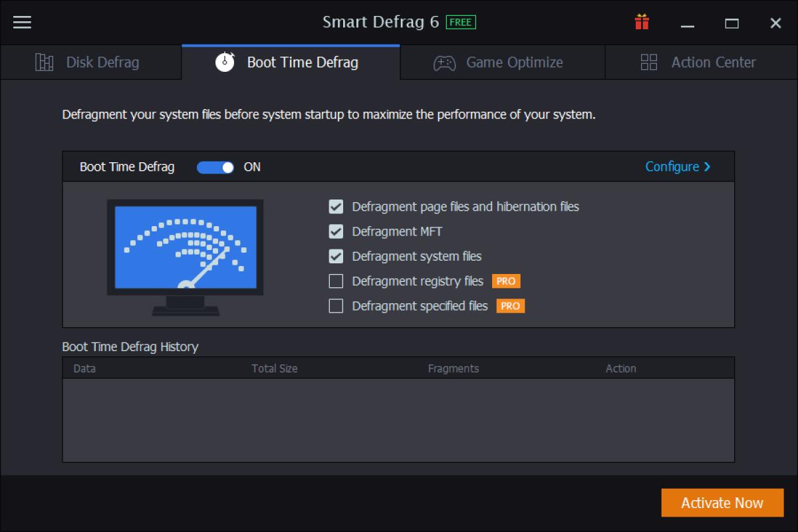
Task: Turn off the Boot Time Defrag switch
Action: [215, 167]
